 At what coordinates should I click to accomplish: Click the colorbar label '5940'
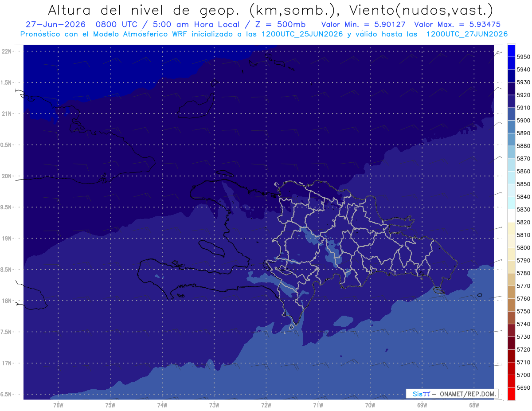click(x=524, y=70)
